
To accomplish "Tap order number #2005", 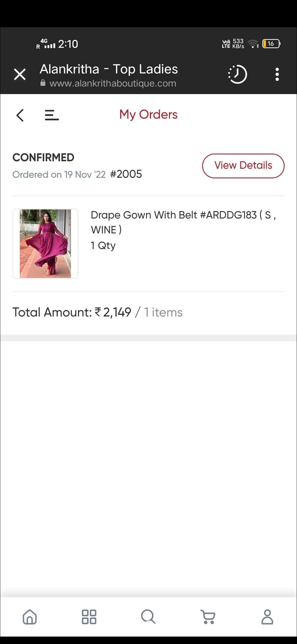I will 126,174.
